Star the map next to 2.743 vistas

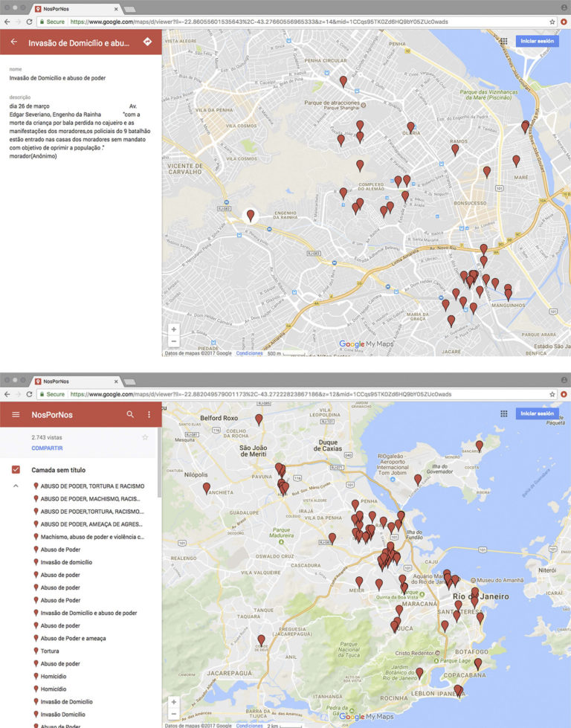(145, 438)
